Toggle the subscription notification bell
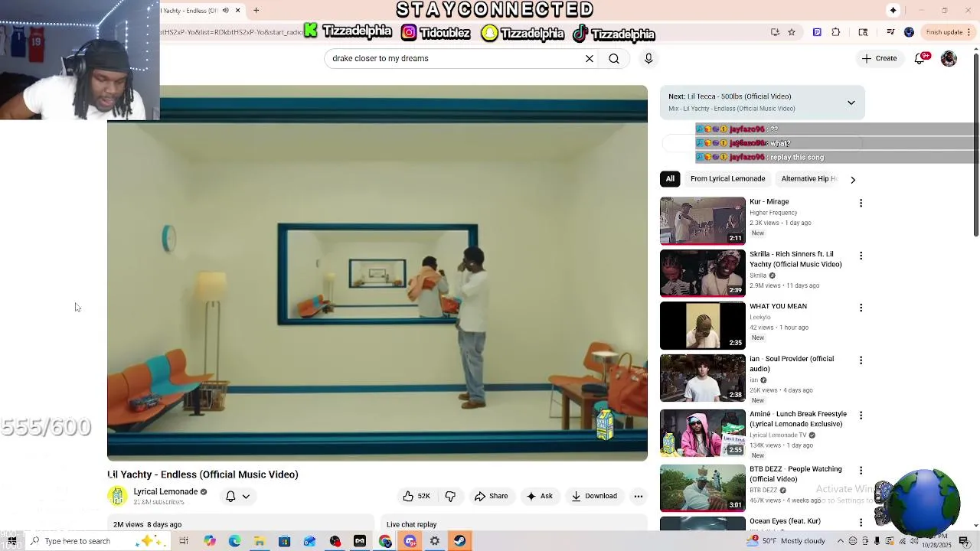 pyautogui.click(x=230, y=496)
